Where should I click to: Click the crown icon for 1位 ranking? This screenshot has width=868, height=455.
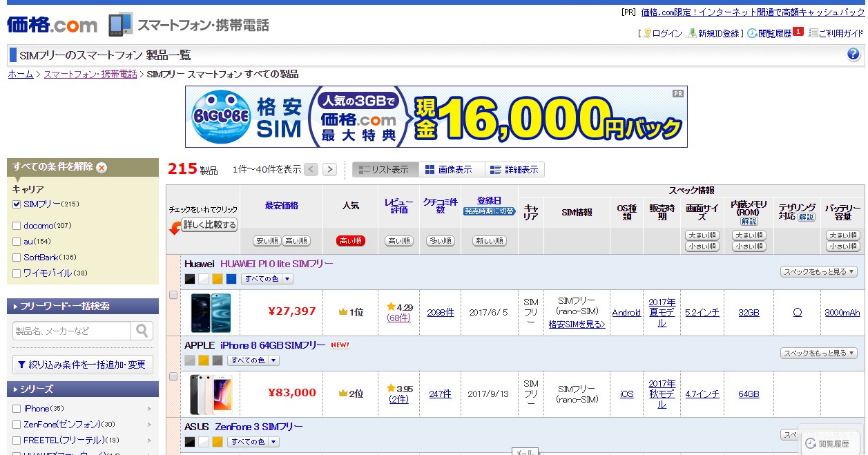[343, 312]
